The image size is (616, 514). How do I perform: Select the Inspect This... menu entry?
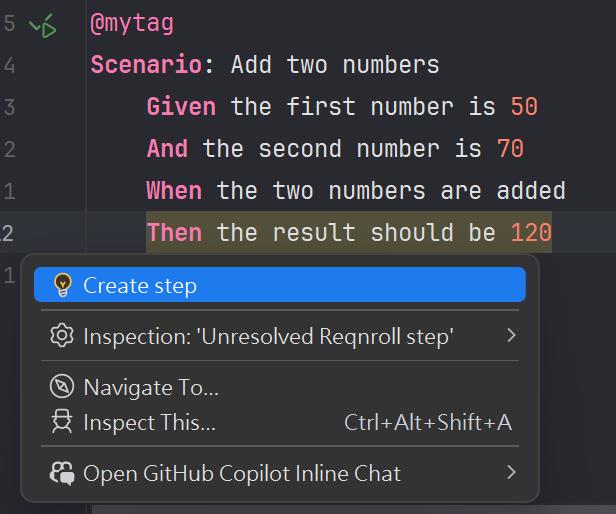[149, 422]
